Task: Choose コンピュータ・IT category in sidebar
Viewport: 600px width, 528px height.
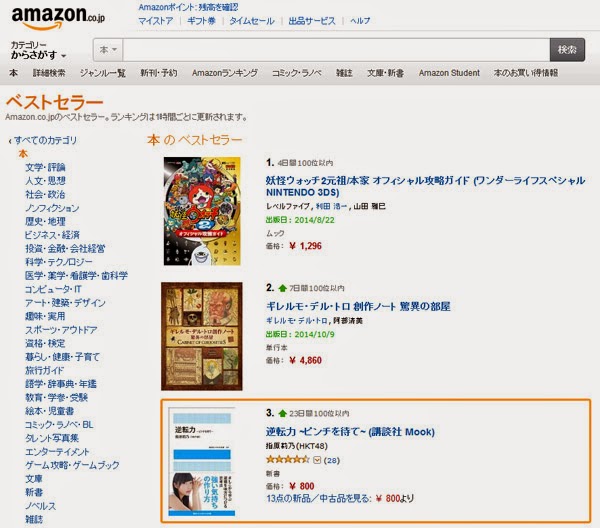Action: (x=53, y=289)
